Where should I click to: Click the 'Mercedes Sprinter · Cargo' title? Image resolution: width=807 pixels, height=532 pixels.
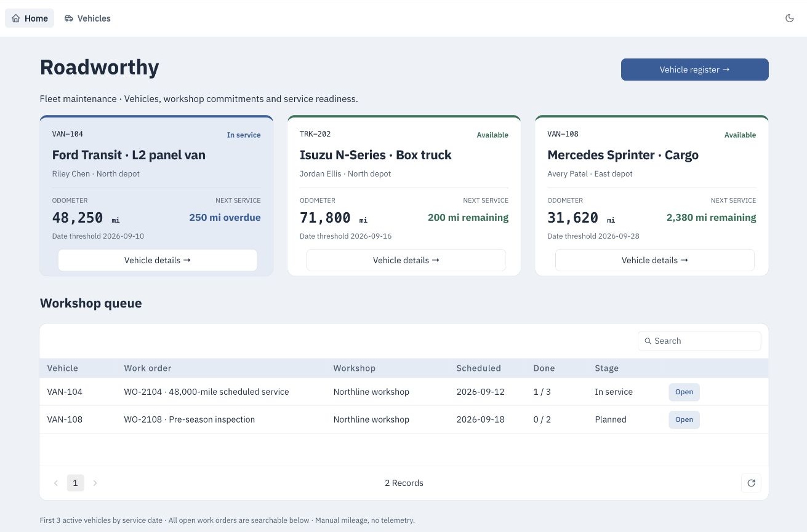pyautogui.click(x=623, y=155)
